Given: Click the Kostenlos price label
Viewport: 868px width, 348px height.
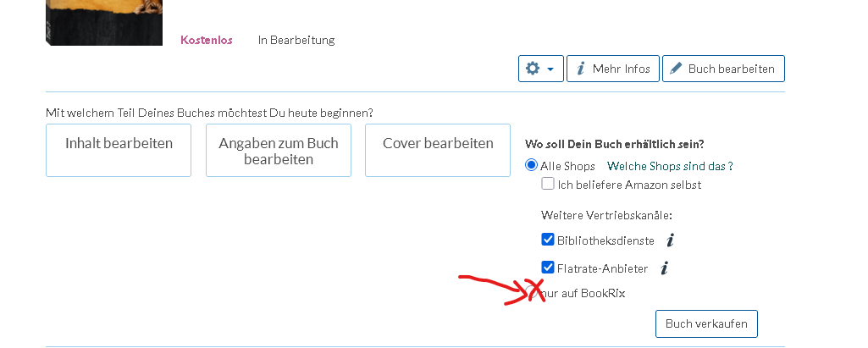Looking at the screenshot, I should coord(207,40).
